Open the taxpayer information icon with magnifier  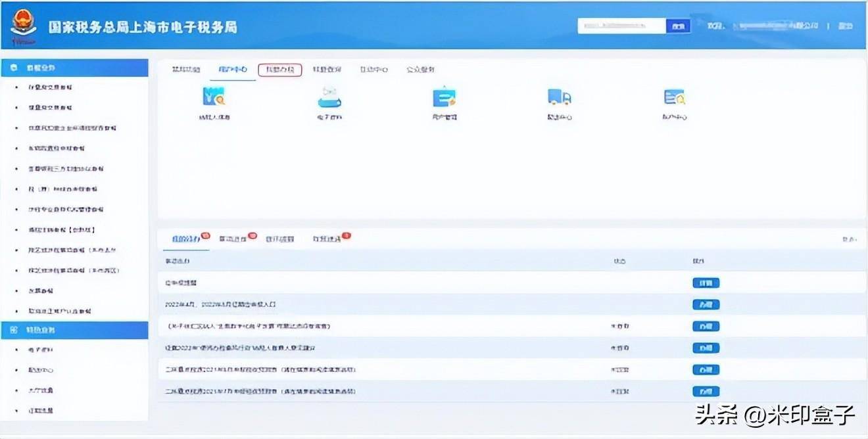tap(214, 97)
